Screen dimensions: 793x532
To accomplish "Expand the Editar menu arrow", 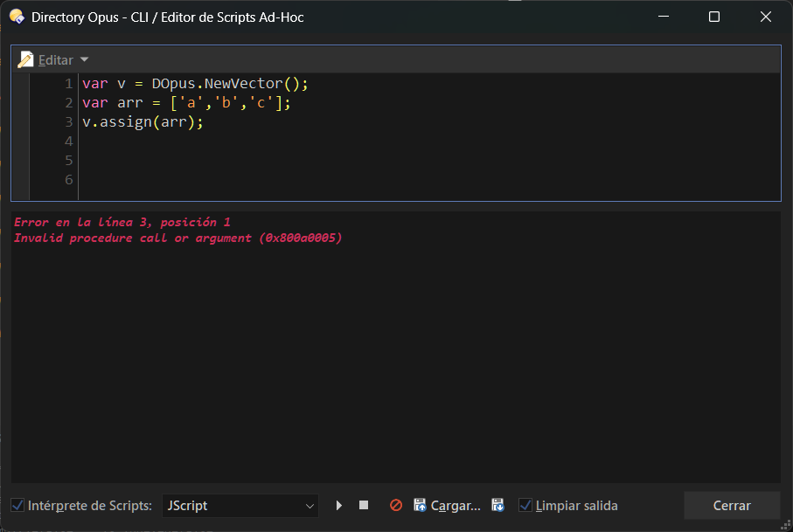I will (x=85, y=59).
